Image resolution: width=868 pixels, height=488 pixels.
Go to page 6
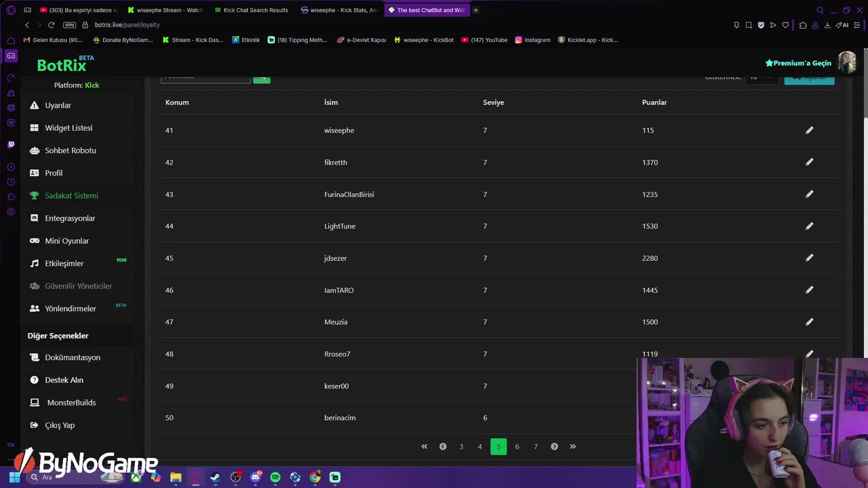pyautogui.click(x=517, y=447)
